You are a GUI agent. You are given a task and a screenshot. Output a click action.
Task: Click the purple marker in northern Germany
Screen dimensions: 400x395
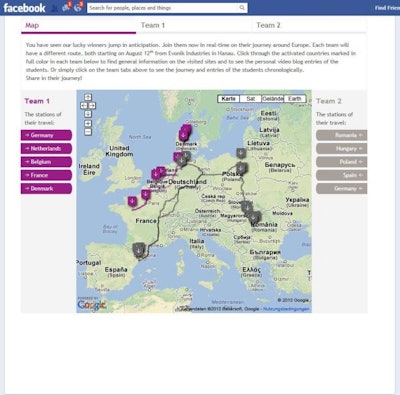coord(178,156)
